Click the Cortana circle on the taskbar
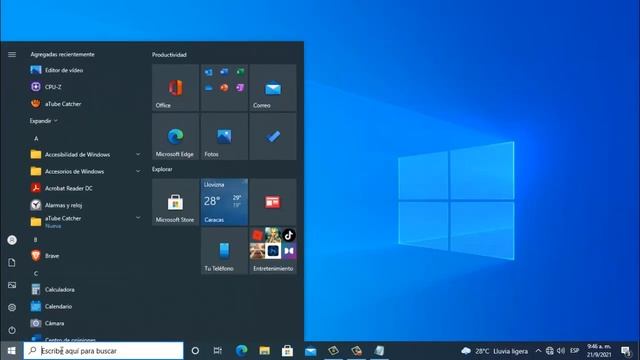Image resolution: width=640 pixels, height=360 pixels. click(195, 351)
